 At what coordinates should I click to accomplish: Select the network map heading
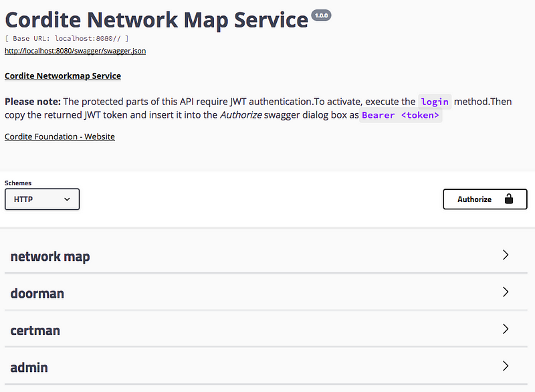tap(50, 256)
